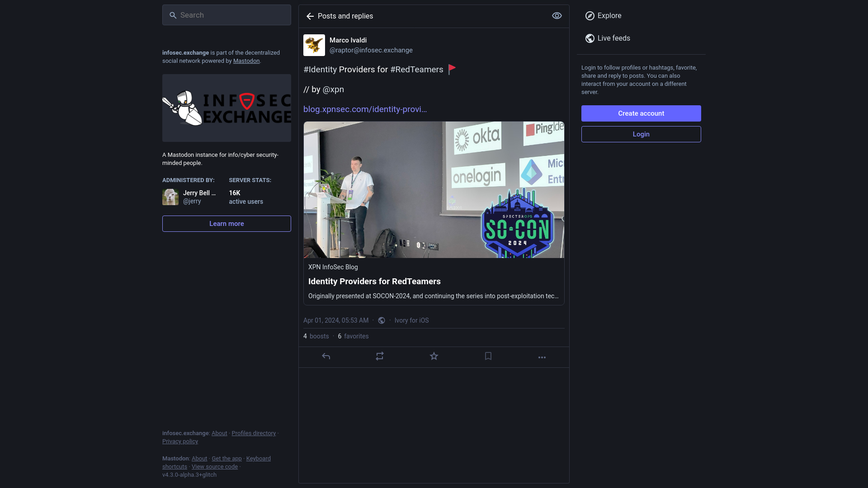Click the card description starting Originally presented
Viewport: 868px width, 488px height.
(434, 296)
